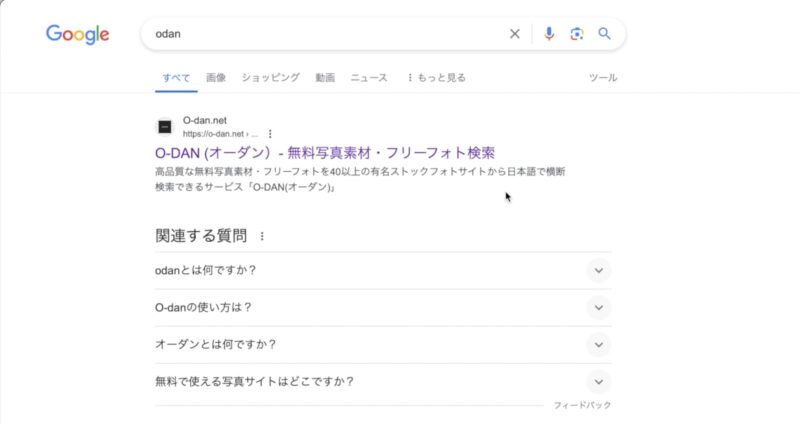Switch to the ショッピング tab
The height and width of the screenshot is (424, 800).
(270, 78)
